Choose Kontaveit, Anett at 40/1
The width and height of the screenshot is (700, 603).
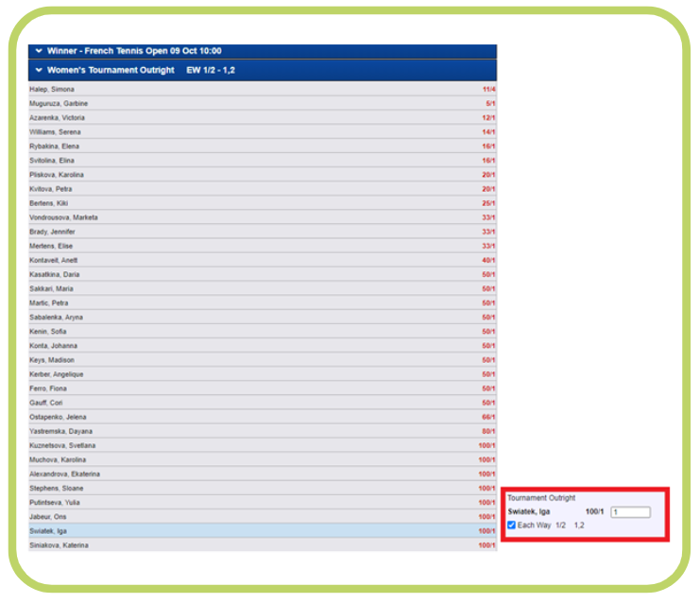pyautogui.click(x=488, y=261)
